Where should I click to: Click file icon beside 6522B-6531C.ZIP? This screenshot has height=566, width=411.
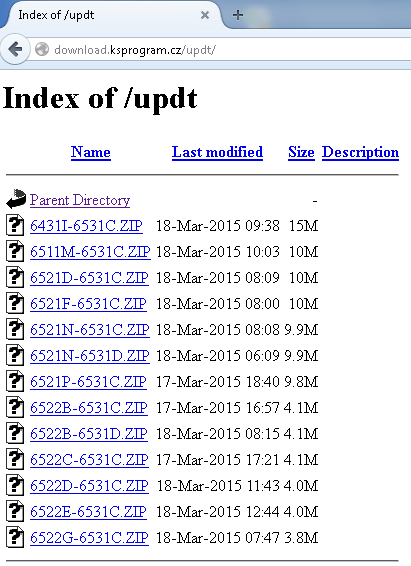(x=15, y=407)
